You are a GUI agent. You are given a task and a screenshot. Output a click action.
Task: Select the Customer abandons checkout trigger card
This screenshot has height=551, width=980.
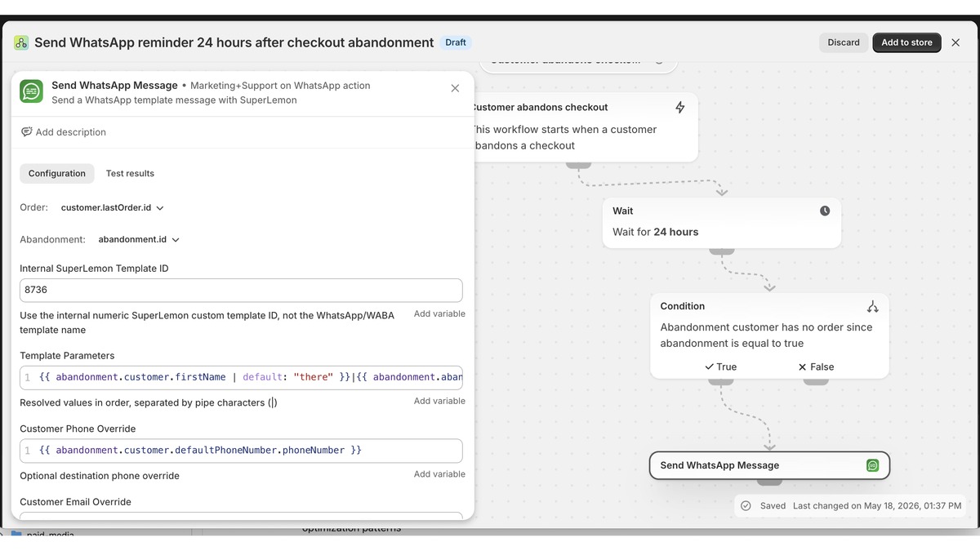click(585, 127)
